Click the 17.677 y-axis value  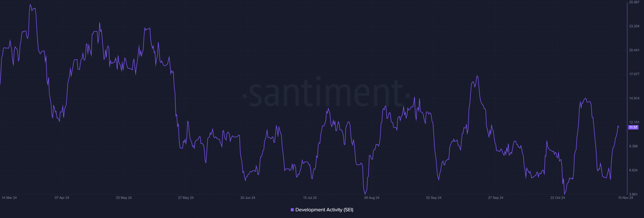(x=634, y=74)
